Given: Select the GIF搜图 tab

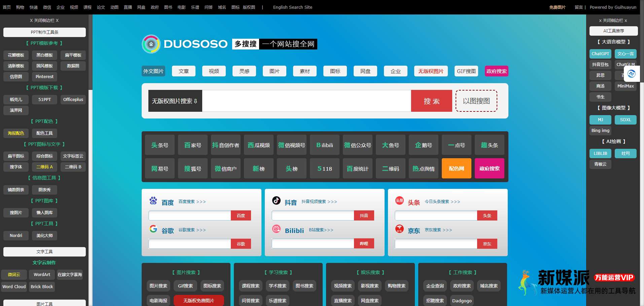Looking at the screenshot, I should coord(466,71).
